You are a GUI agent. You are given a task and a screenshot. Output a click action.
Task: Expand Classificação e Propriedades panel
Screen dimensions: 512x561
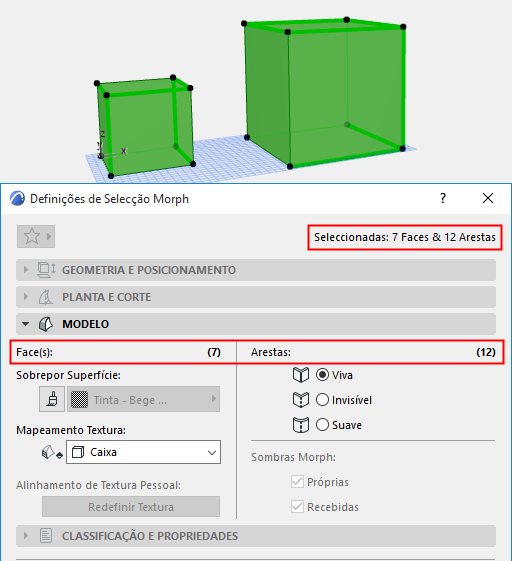point(256,536)
